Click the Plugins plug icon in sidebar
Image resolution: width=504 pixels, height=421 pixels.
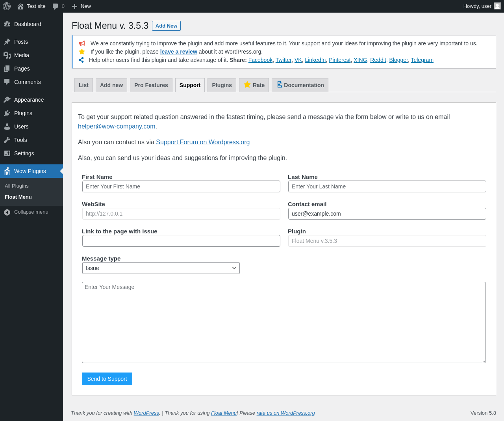7,113
